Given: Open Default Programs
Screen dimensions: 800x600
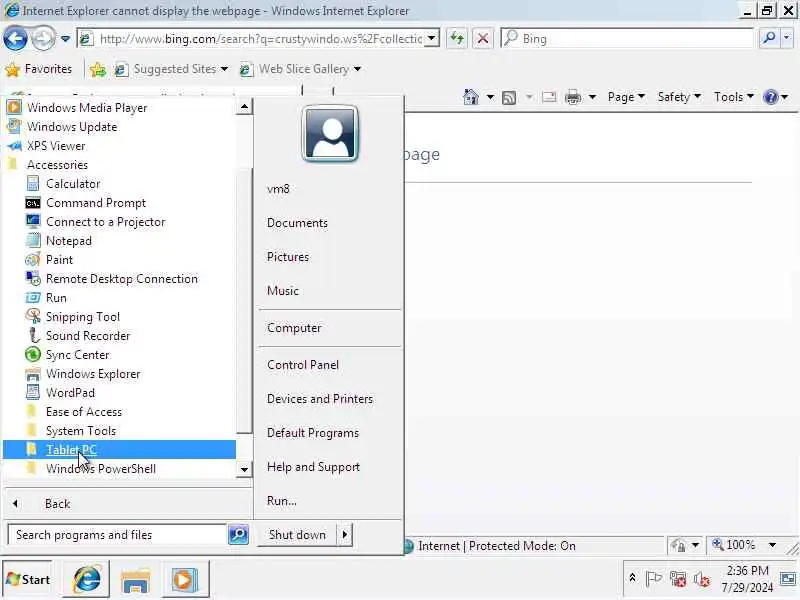Looking at the screenshot, I should pyautogui.click(x=313, y=433).
